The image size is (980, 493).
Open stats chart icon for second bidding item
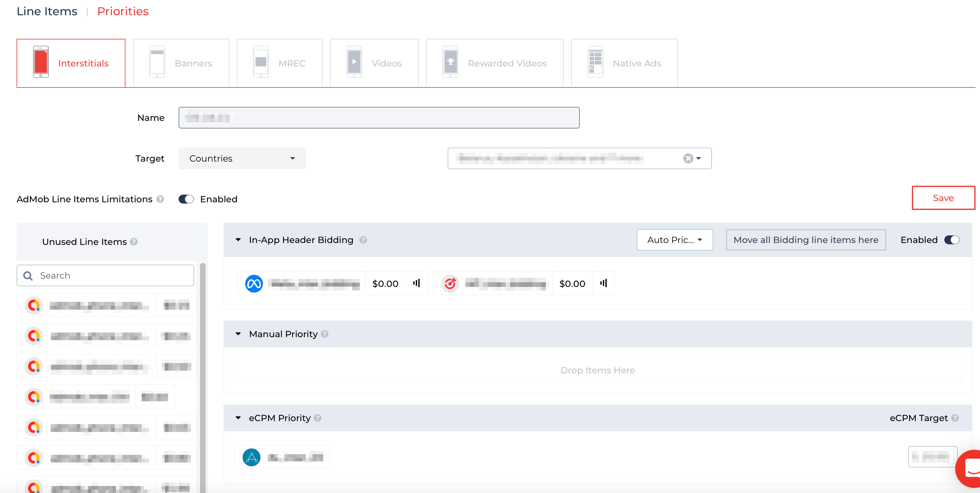click(603, 283)
